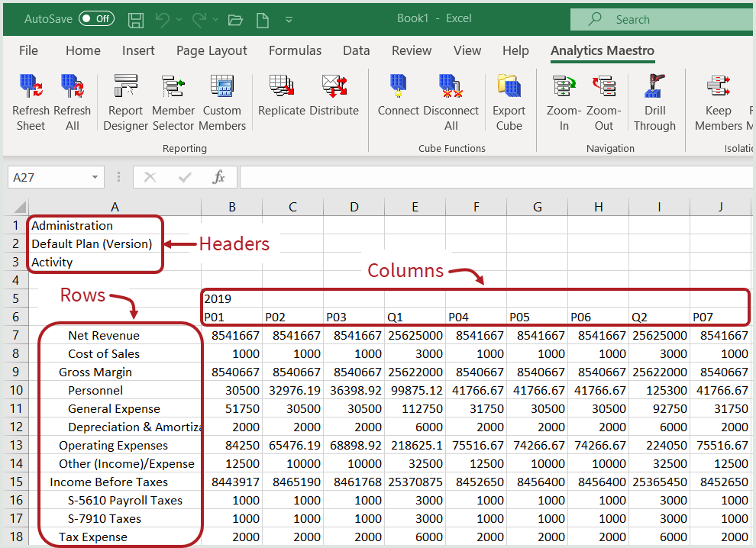Switch to the Formulas tab
This screenshot has width=756, height=548.
pyautogui.click(x=295, y=50)
